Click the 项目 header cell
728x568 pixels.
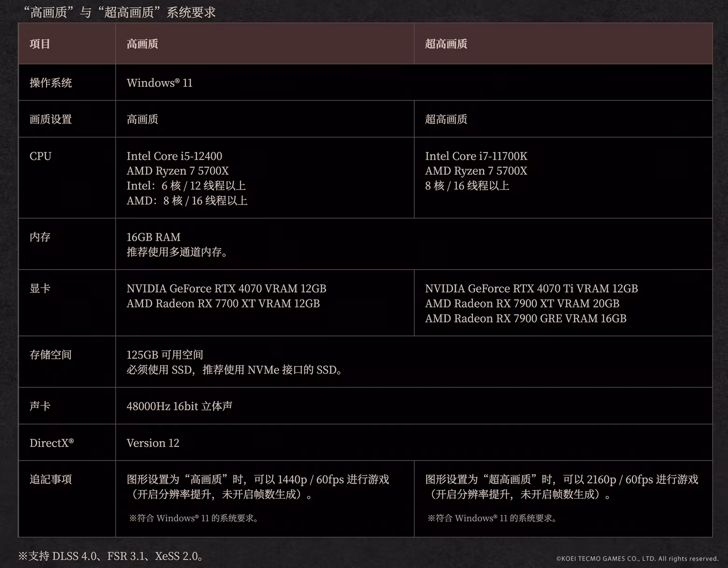tap(39, 44)
